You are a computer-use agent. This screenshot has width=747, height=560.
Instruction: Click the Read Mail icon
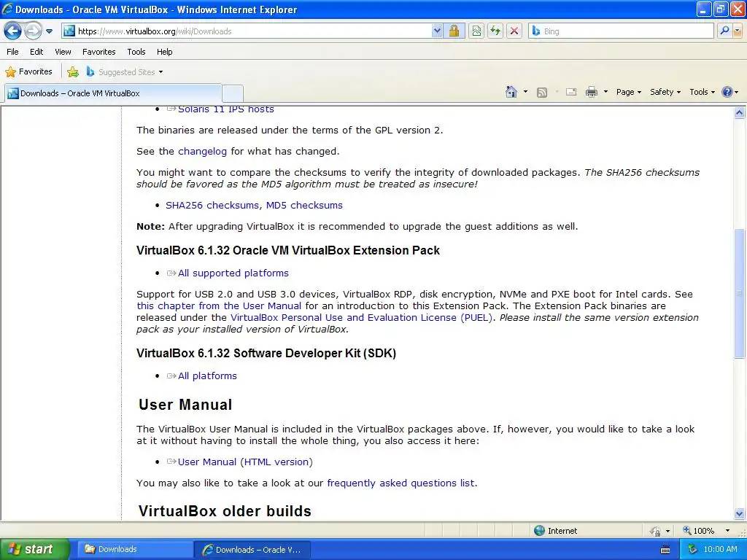[x=571, y=92]
